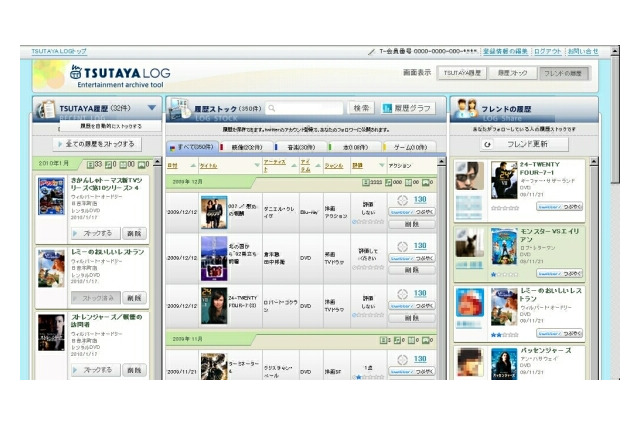This screenshot has height=426, width=640.
Task: Click ストックする for きかんしゃトーマス
Action: (x=96, y=233)
